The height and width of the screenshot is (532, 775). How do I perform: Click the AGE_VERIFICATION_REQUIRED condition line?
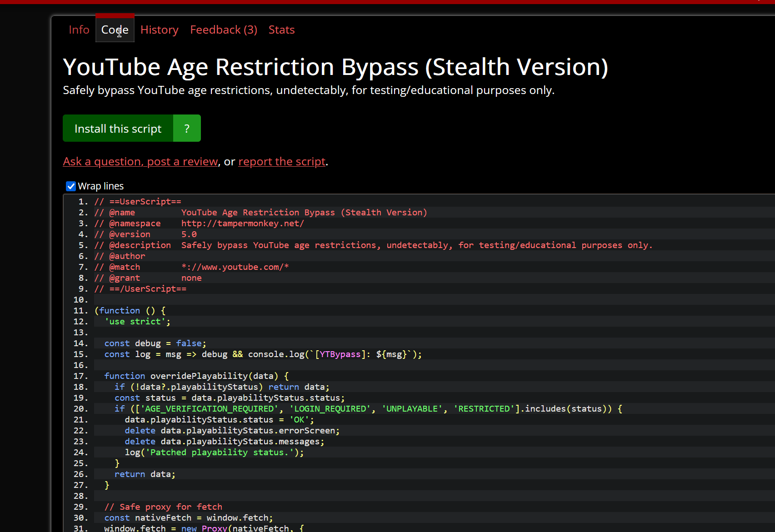[x=368, y=409]
